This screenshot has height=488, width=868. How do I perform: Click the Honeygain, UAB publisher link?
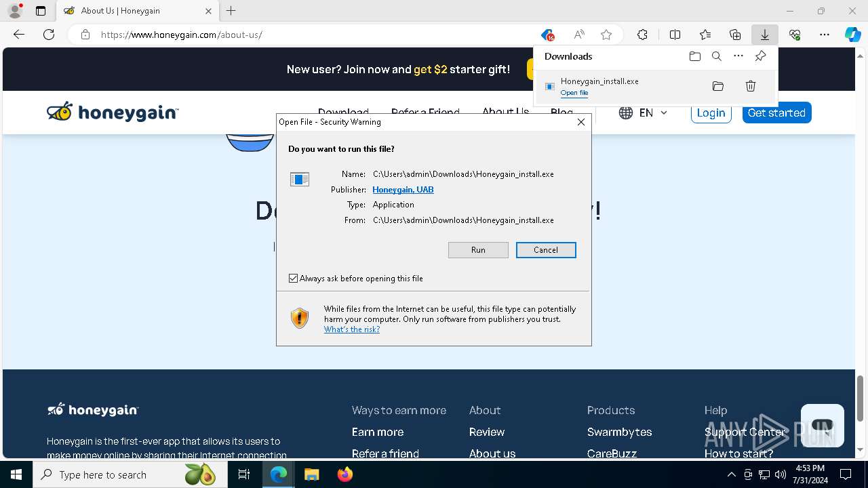(x=403, y=190)
